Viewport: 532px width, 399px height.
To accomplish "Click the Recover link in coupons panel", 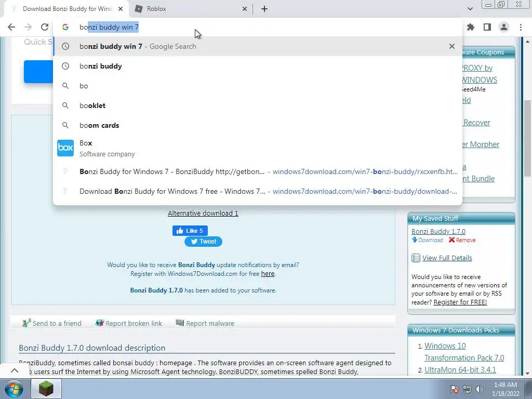I will click(476, 123).
